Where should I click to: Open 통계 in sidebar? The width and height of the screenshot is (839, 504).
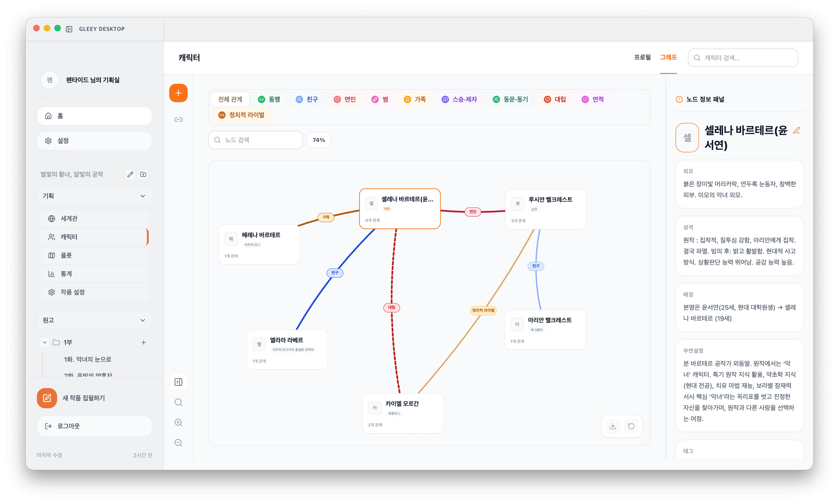pos(94,274)
